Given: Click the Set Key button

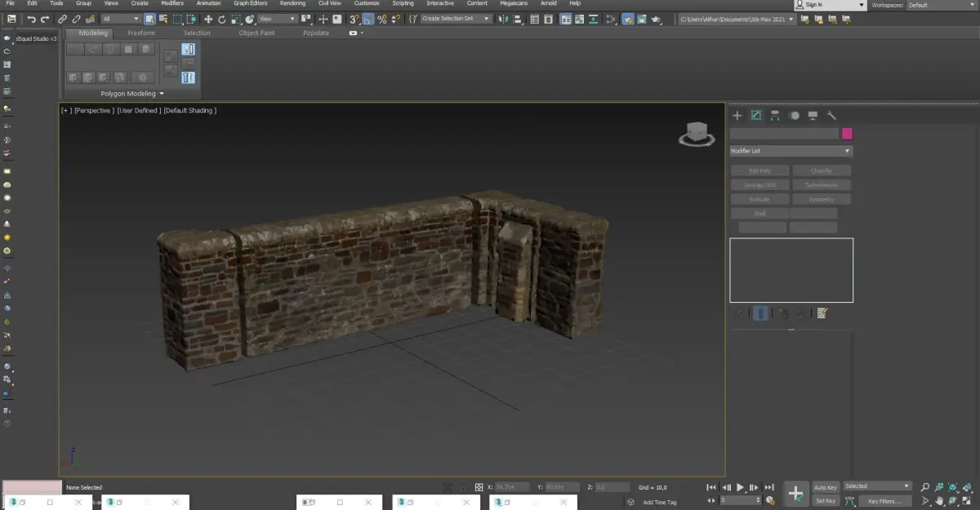Looking at the screenshot, I should coord(825,501).
